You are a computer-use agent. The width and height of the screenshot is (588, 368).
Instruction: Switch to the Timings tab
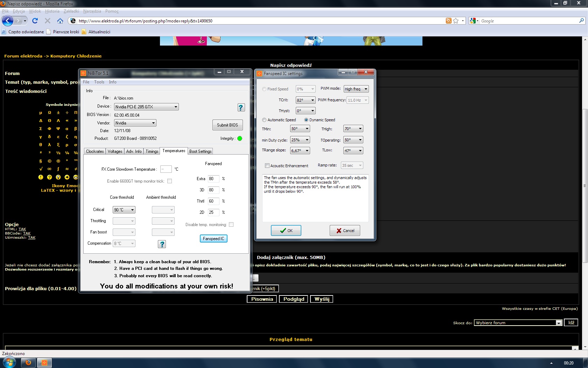pos(152,151)
